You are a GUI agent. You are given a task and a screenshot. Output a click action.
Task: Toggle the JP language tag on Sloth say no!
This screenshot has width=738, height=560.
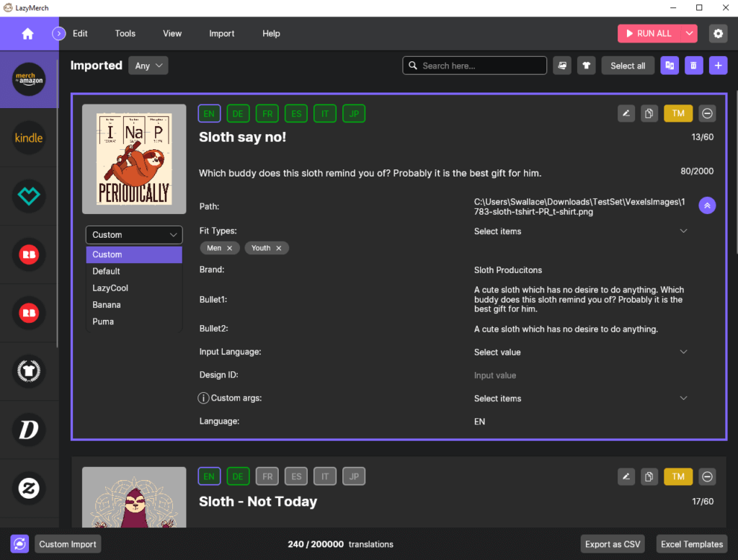point(354,113)
